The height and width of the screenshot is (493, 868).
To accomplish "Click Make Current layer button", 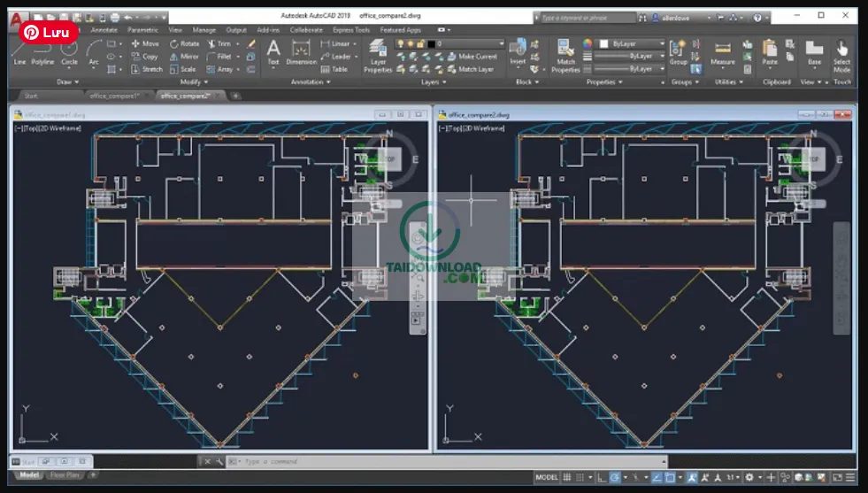I will pyautogui.click(x=472, y=56).
